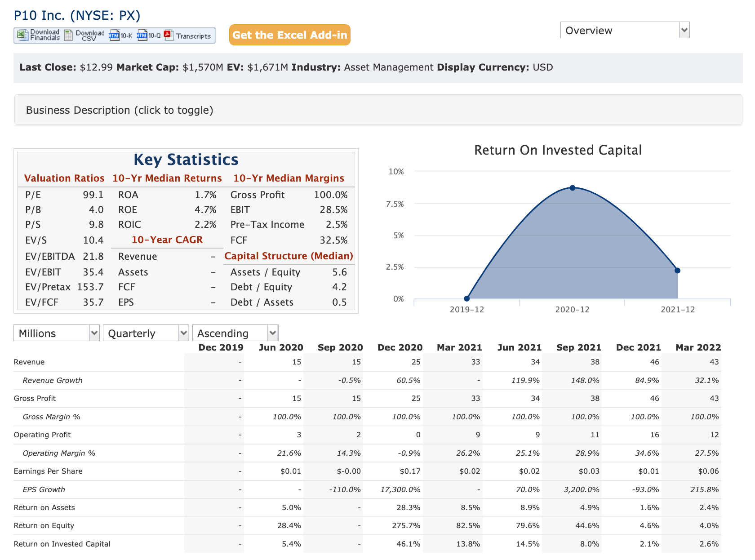Click EPS Growth value 17,300.0%
The image size is (755, 560).
(x=400, y=489)
